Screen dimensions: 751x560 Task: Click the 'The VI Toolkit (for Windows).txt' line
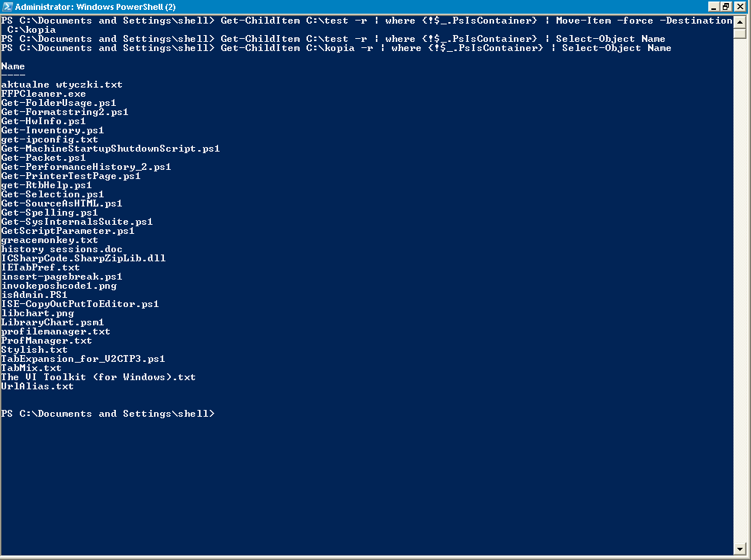coord(98,377)
